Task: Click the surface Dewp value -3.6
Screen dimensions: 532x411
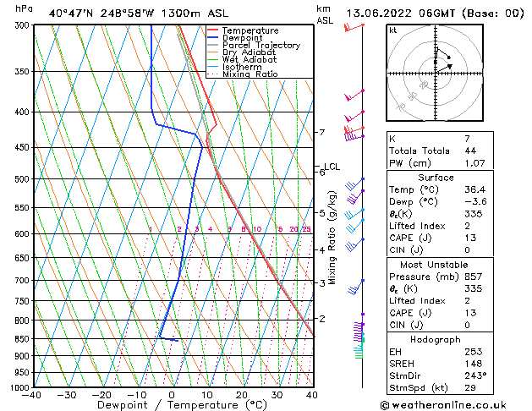Action: [475, 201]
